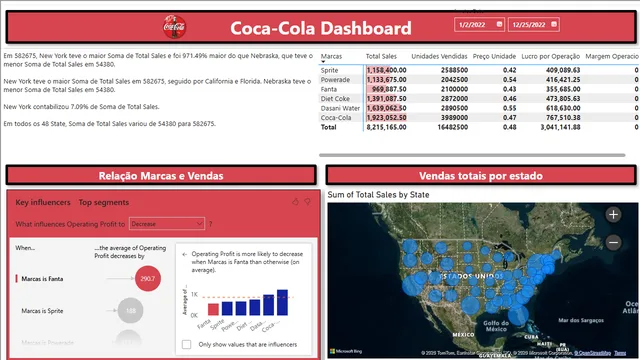This screenshot has height=360, width=640.
Task: Click narrative line Em todos os 48 State
Action: 109,124
